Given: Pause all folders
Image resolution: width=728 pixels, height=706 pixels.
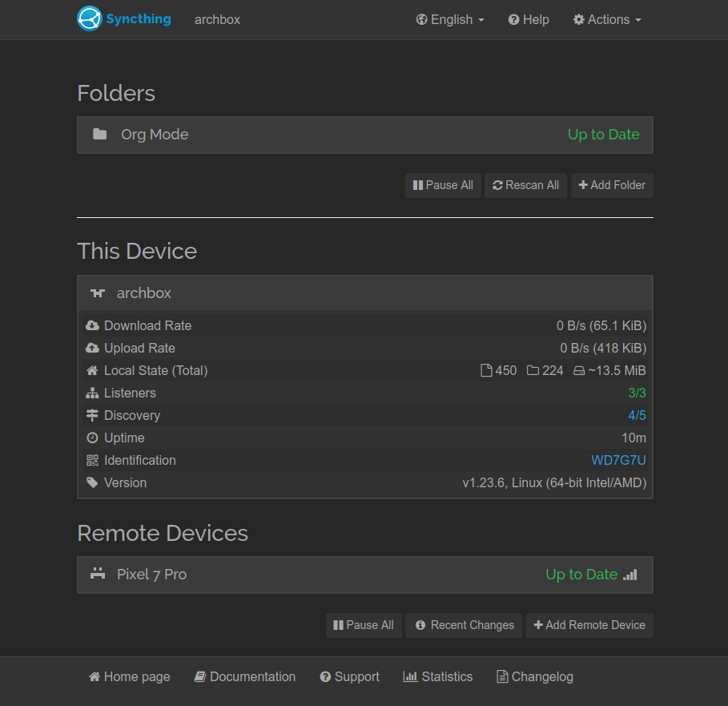Looking at the screenshot, I should [443, 185].
